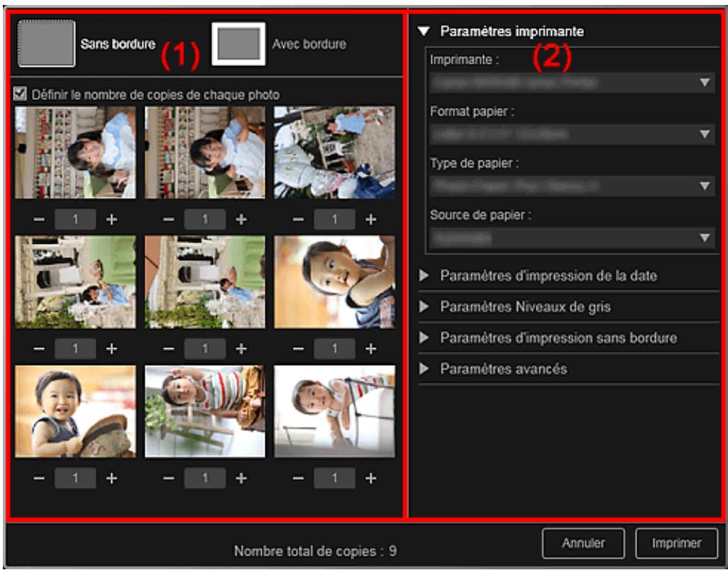This screenshot has height=570, width=728.
Task: Click plus under bottom-left baby photo
Action: tap(110, 478)
